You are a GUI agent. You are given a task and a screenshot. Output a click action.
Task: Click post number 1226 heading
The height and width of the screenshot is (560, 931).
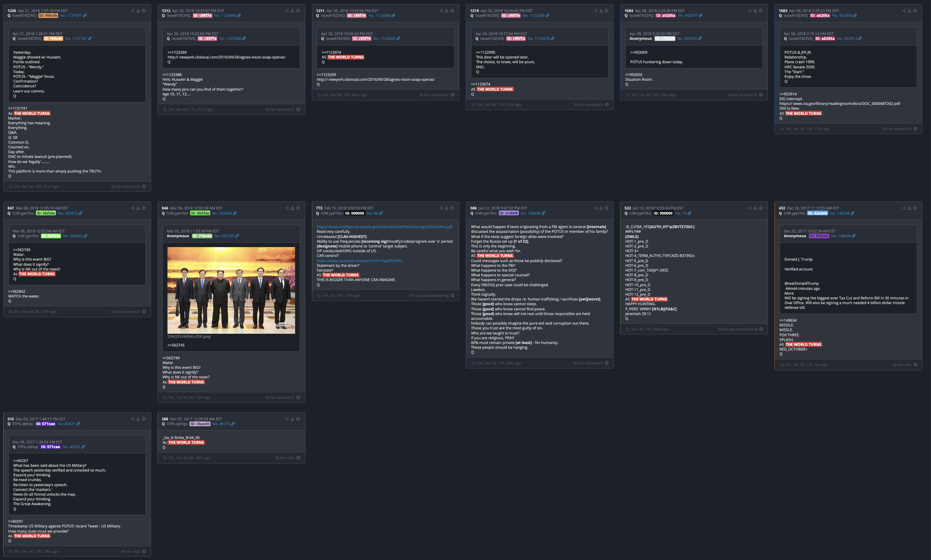point(11,11)
